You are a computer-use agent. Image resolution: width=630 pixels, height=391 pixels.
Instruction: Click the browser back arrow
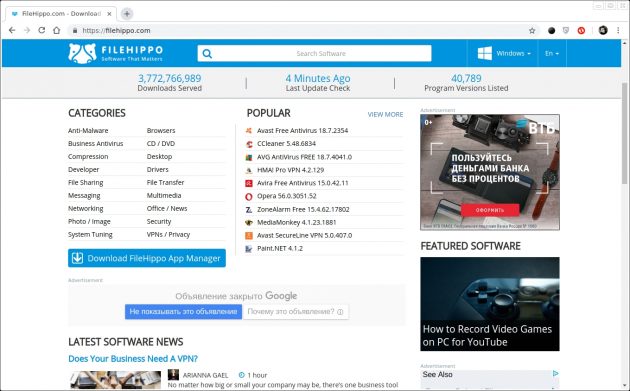click(x=12, y=31)
